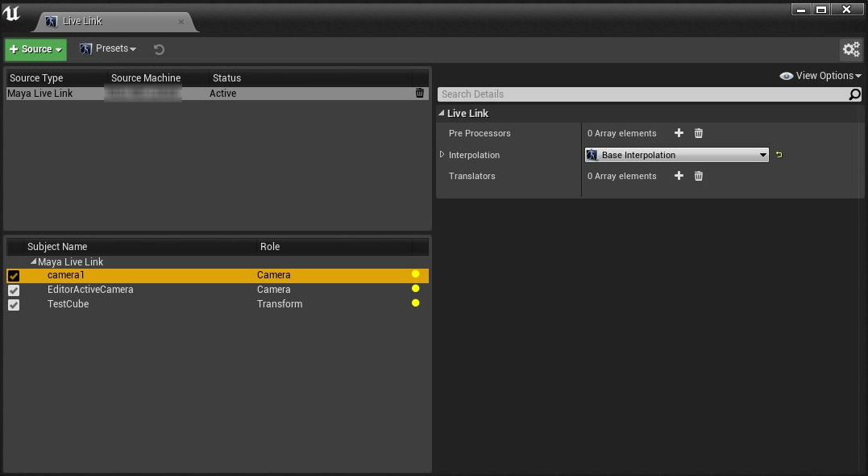This screenshot has width=868, height=476.
Task: Click the Active status cell
Action: [222, 94]
